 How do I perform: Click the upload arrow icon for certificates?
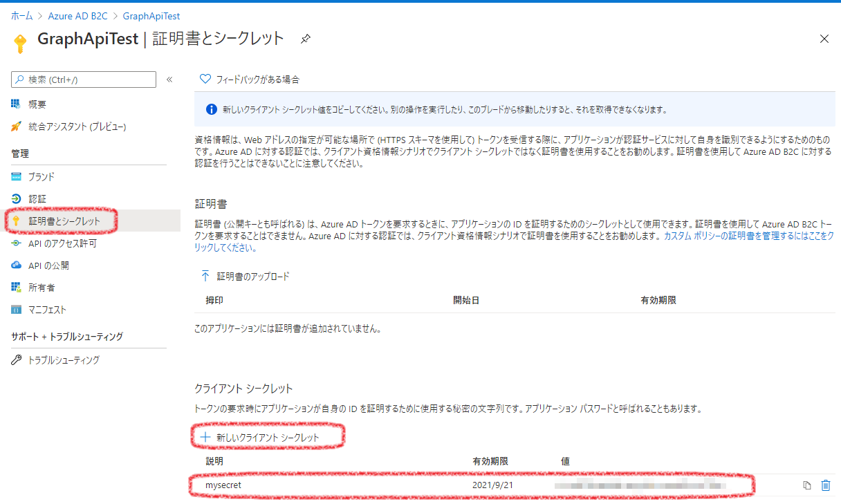pos(205,276)
